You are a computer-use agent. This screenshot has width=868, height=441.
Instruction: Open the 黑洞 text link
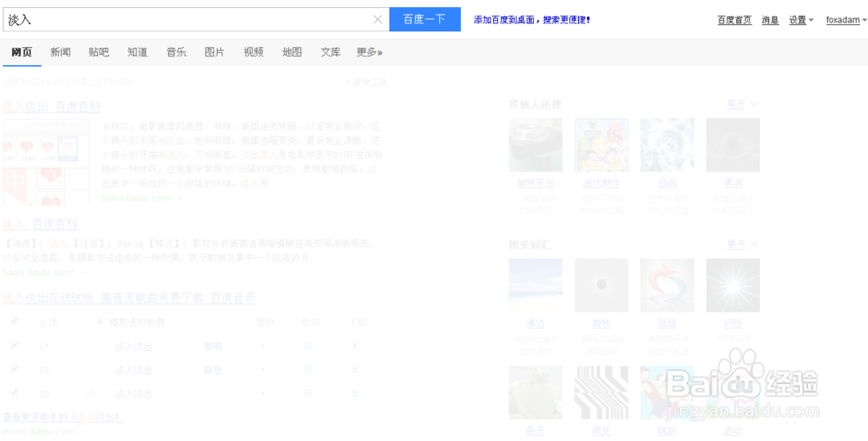(733, 183)
